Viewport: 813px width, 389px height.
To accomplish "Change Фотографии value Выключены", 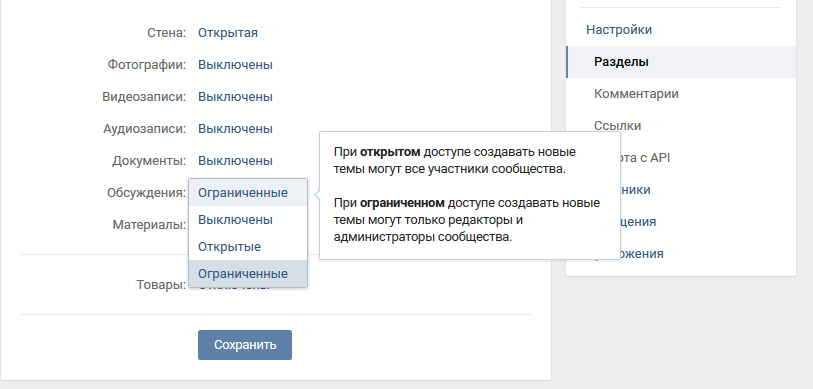I will tap(235, 65).
